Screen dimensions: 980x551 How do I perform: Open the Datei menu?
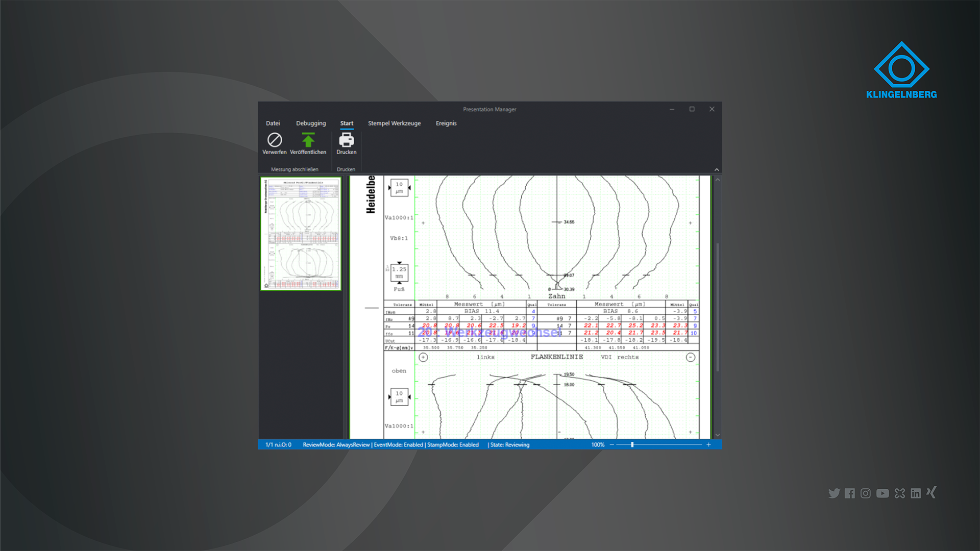click(273, 123)
